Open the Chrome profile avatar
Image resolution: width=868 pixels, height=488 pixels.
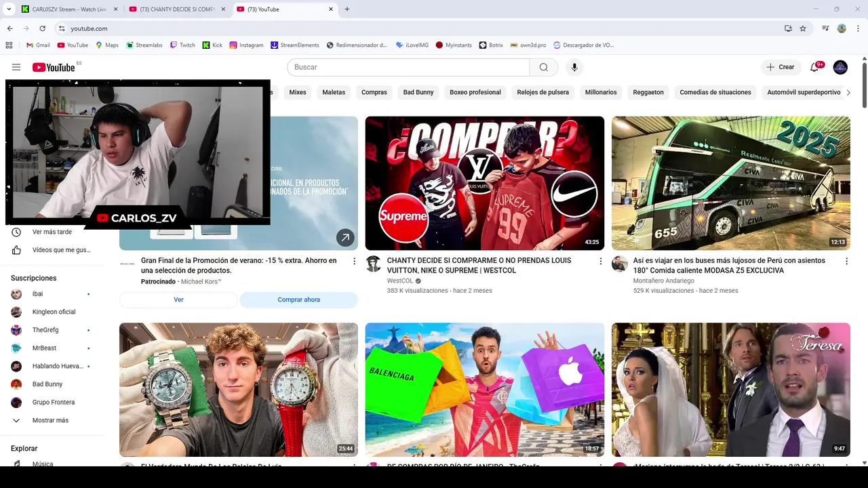[x=842, y=28]
